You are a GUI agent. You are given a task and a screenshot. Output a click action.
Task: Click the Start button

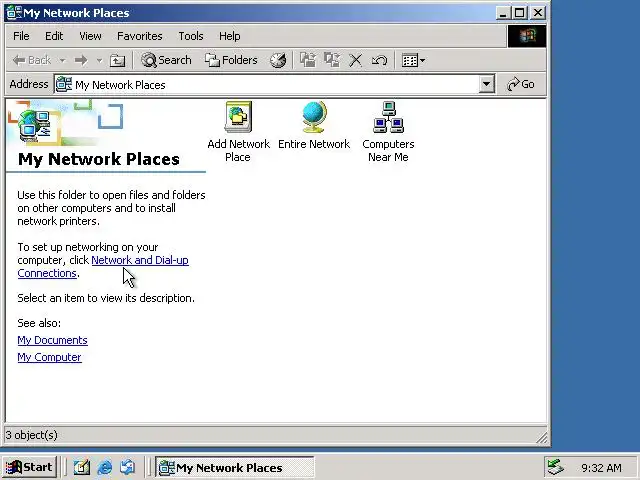tap(29, 467)
